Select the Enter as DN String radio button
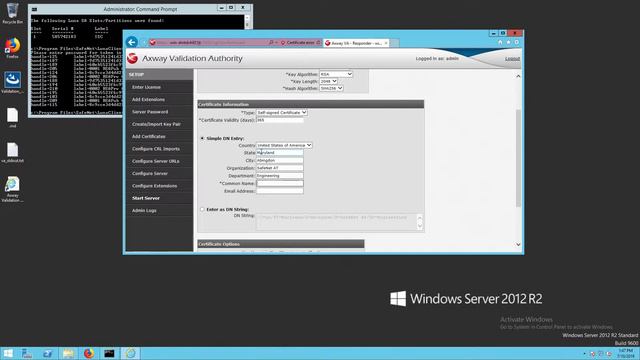 click(x=202, y=209)
